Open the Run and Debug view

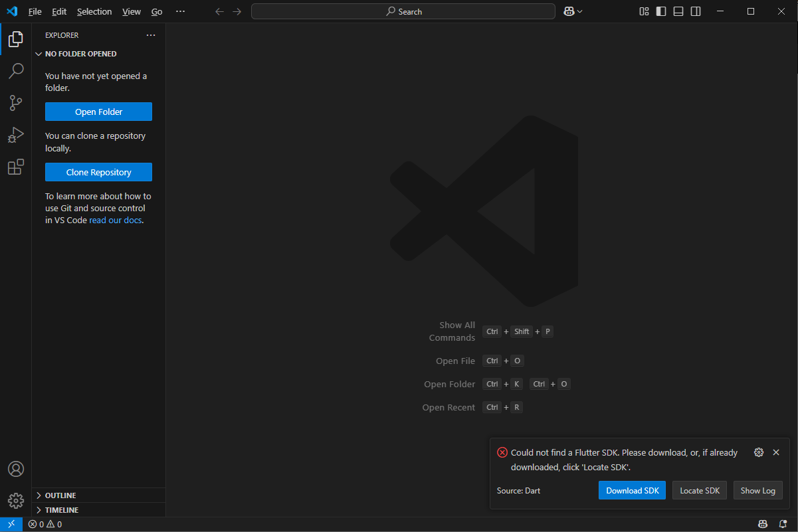pos(15,135)
